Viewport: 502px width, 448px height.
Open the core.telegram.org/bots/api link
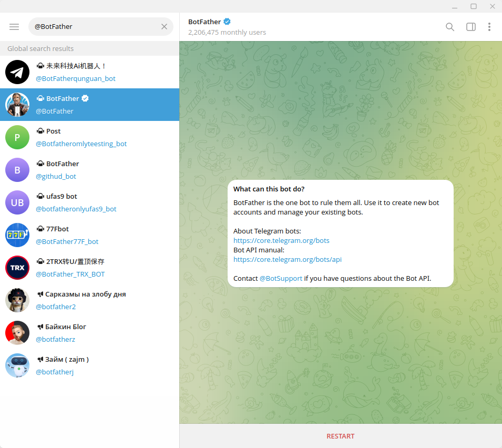pos(288,259)
